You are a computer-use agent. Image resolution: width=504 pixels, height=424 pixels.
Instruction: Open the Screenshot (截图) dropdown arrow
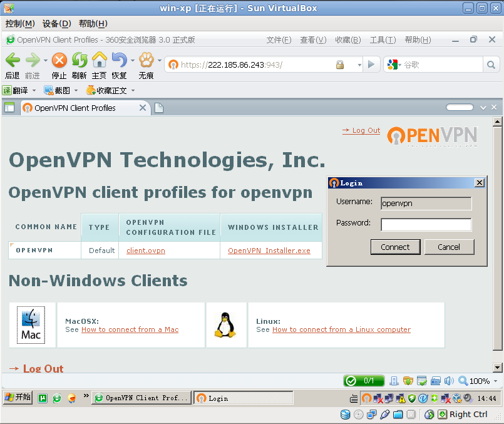pos(76,91)
